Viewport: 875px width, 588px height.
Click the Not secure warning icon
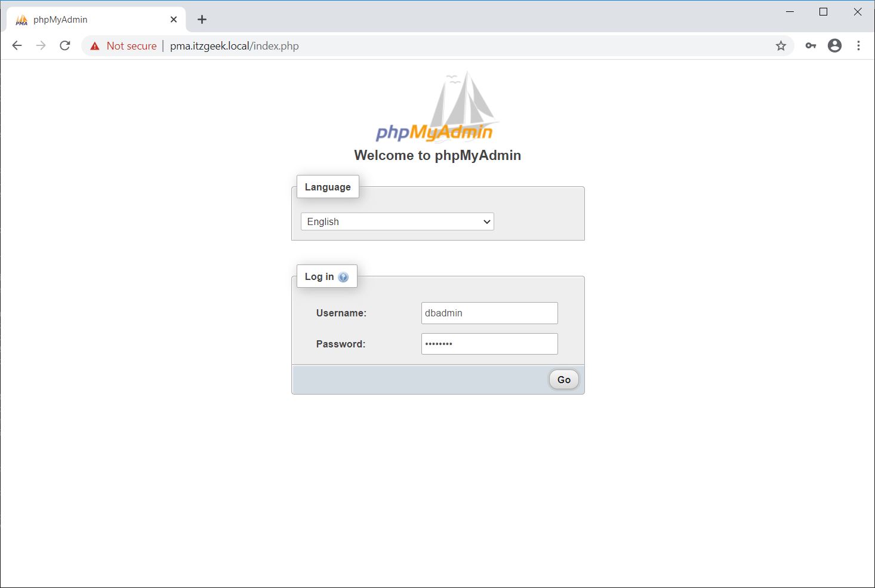click(95, 46)
